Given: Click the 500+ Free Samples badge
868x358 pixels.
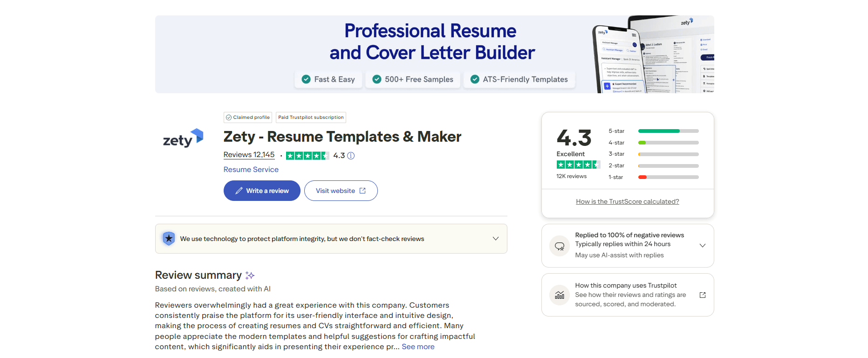Looking at the screenshot, I should click(413, 79).
